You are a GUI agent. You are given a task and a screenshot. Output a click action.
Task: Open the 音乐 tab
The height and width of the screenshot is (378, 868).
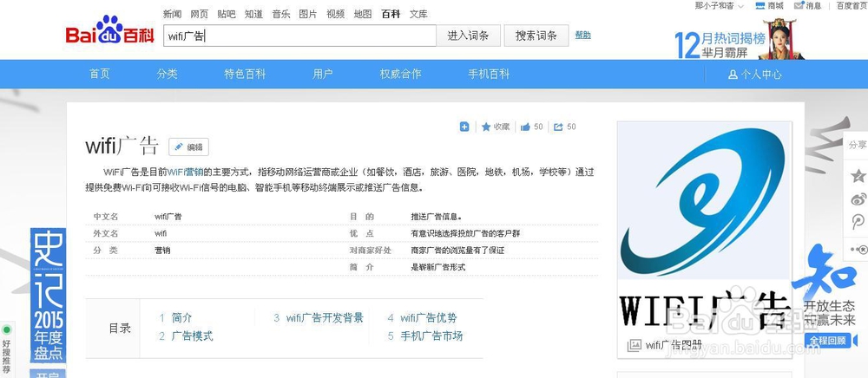click(x=280, y=15)
